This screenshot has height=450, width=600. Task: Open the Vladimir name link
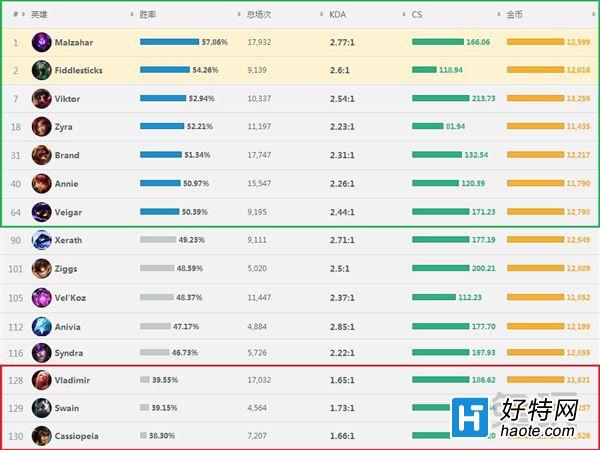[x=72, y=380]
